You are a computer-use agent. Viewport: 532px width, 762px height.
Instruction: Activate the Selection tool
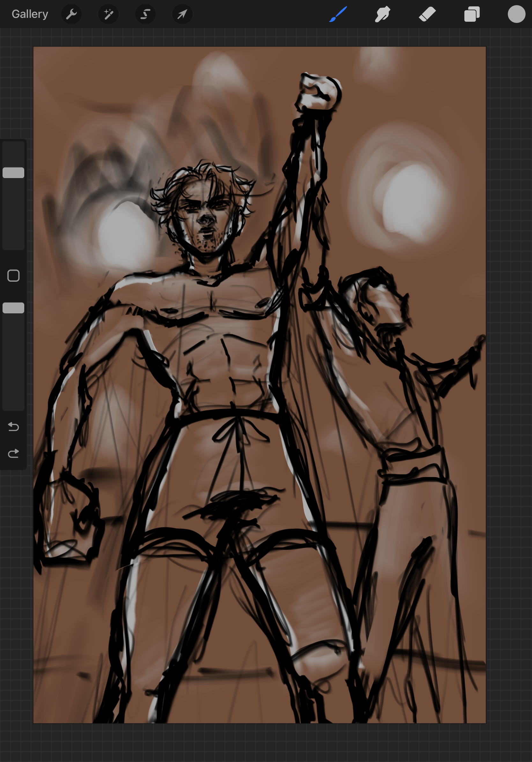[145, 14]
